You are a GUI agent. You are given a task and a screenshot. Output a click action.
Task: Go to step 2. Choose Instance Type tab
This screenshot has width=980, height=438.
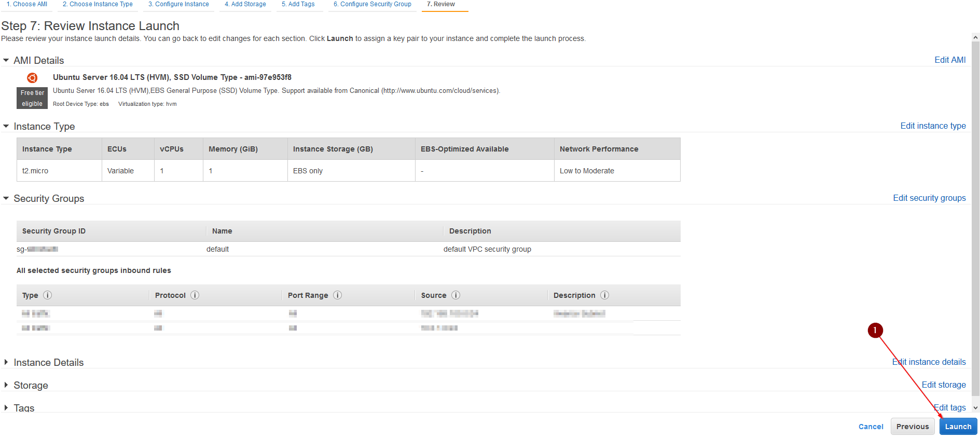(98, 4)
